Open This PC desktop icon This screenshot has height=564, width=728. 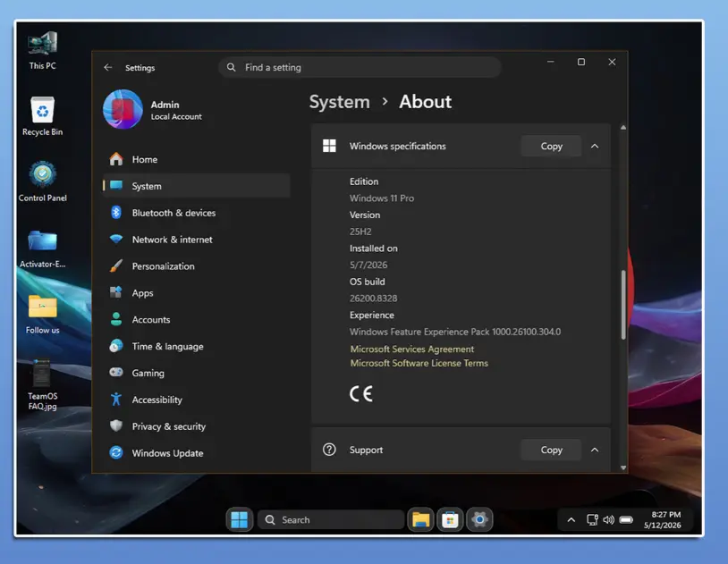point(42,50)
